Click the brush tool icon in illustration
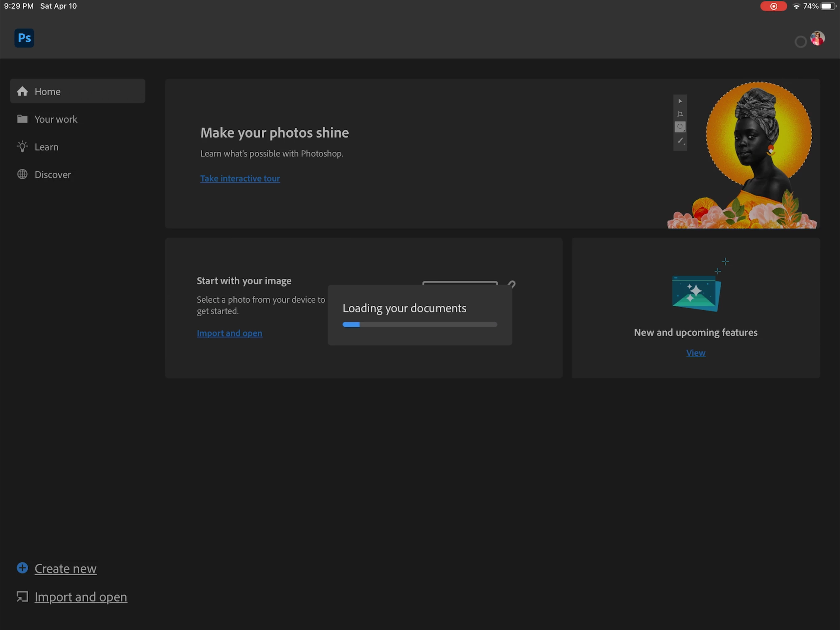 click(680, 141)
